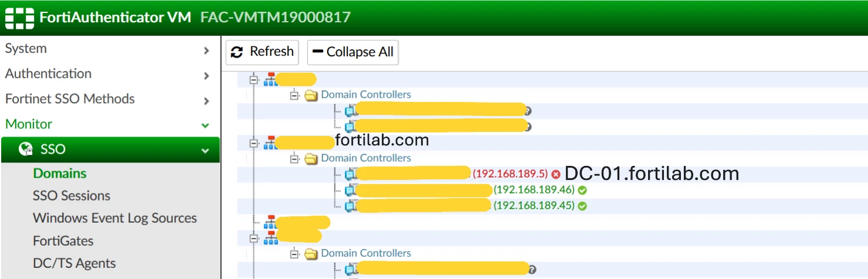Expand the System menu chevron

click(206, 51)
